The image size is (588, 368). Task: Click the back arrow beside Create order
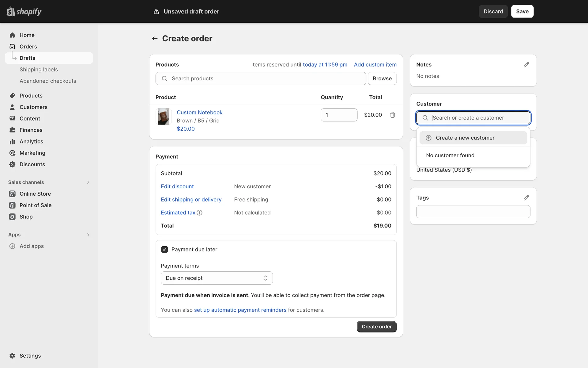155,38
